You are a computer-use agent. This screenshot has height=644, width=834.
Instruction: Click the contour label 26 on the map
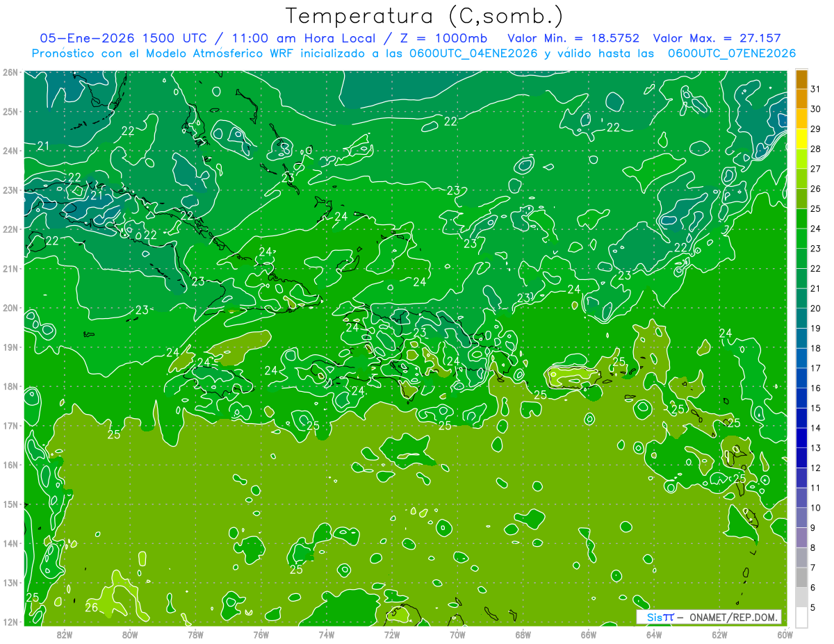91,607
